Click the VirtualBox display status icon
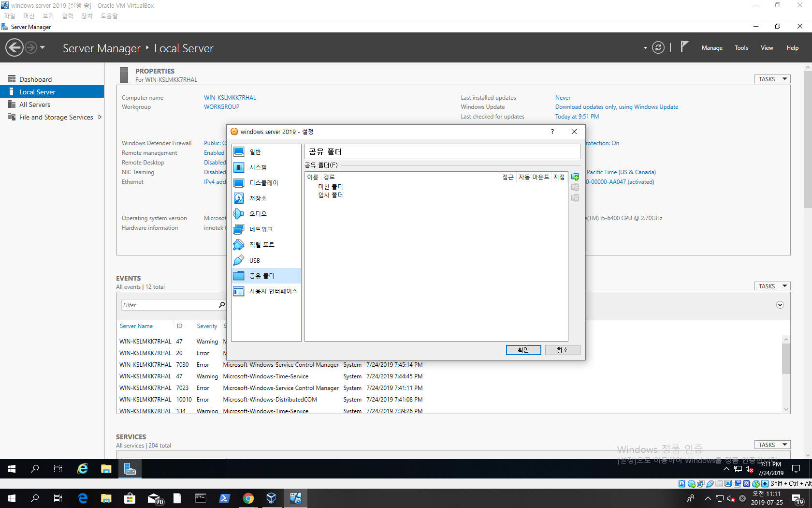 click(728, 483)
